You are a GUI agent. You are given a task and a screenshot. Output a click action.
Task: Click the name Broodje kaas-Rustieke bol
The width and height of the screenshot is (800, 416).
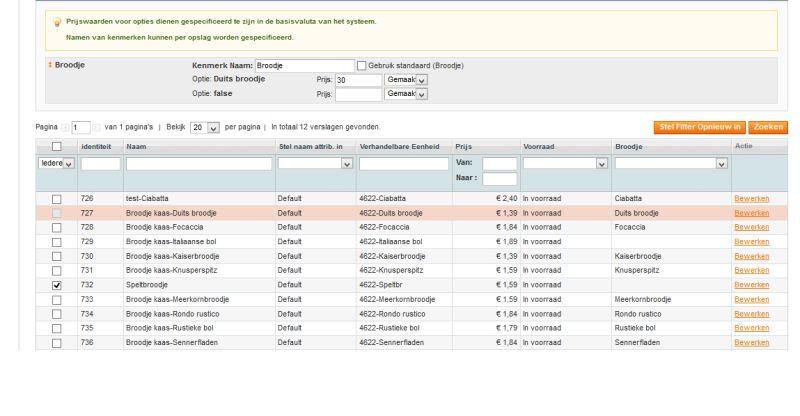[170, 328]
